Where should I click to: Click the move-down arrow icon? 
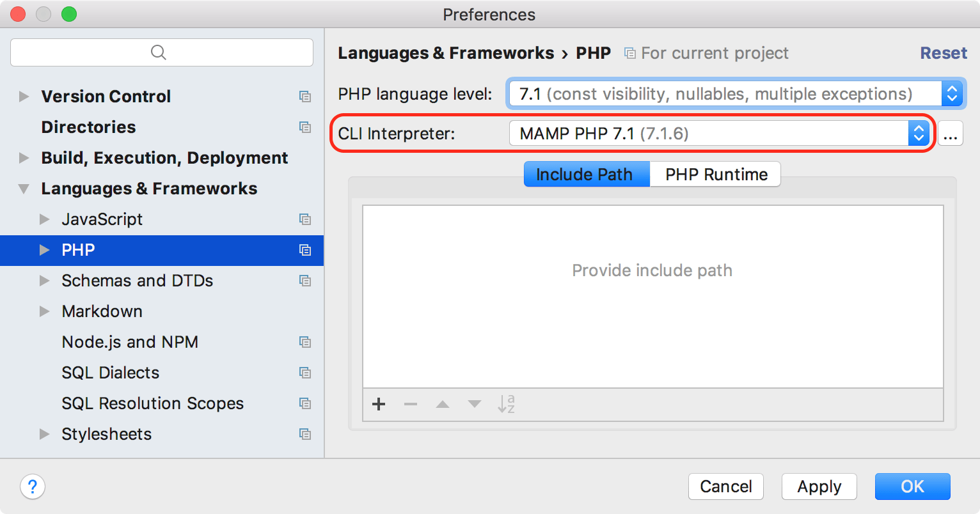click(x=475, y=404)
